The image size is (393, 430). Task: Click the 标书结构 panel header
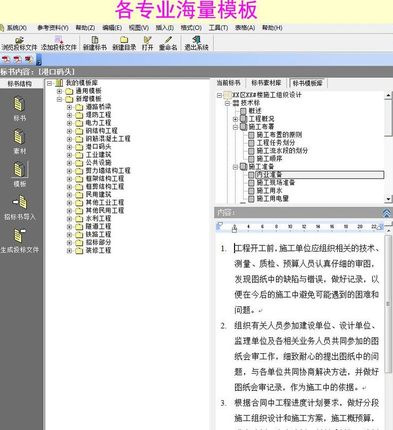tap(20, 84)
